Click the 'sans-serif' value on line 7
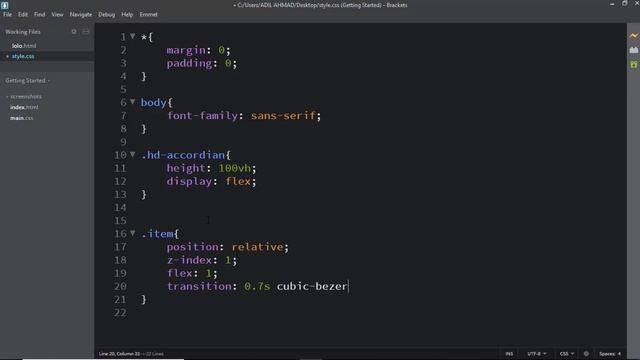The width and height of the screenshot is (640, 360). click(x=283, y=116)
